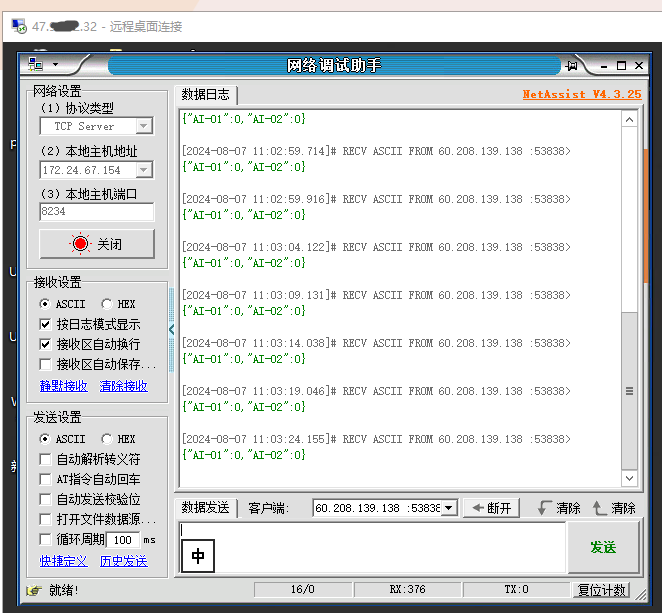Screen dimensions: 662x613
Task: Click the 清除接收 link
Action: 124,385
